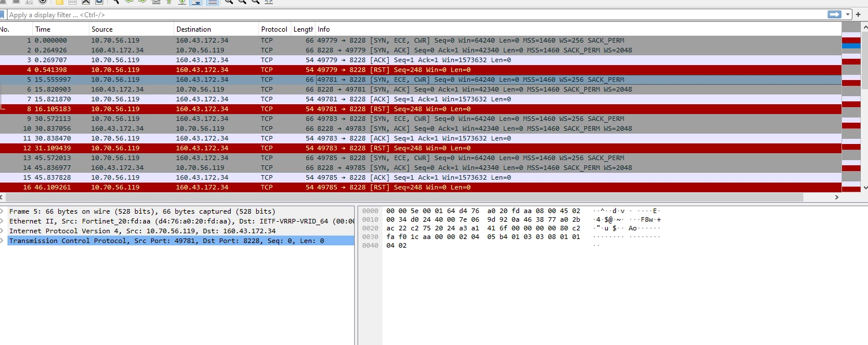
Task: Select packet 13 at time 45.572013
Action: pyautogui.click(x=420, y=158)
